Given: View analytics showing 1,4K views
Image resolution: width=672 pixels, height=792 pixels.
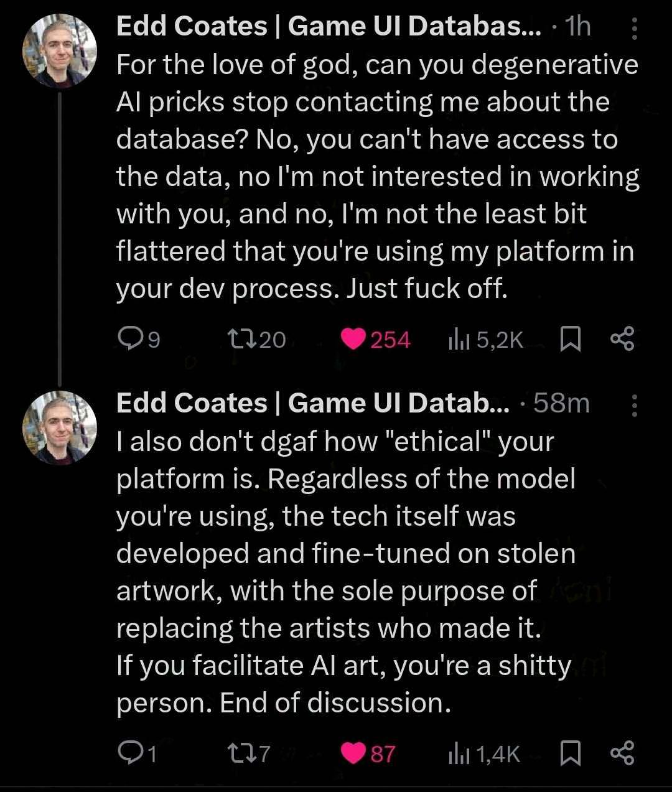Looking at the screenshot, I should coord(459,753).
